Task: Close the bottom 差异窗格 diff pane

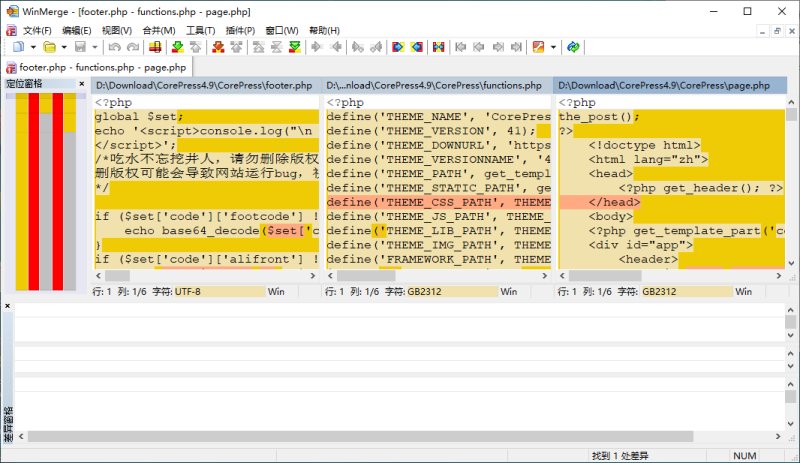Action: tap(8, 306)
